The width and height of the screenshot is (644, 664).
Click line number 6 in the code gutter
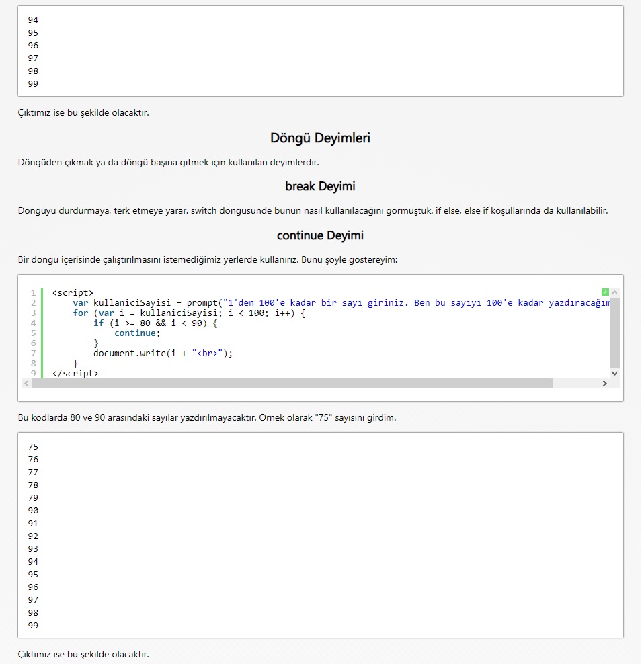(x=33, y=343)
